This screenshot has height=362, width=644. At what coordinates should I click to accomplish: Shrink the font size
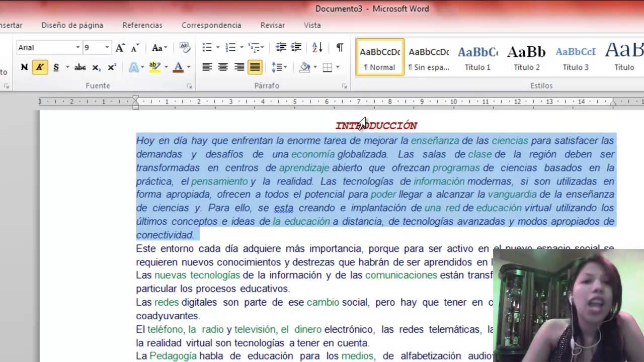[x=135, y=48]
